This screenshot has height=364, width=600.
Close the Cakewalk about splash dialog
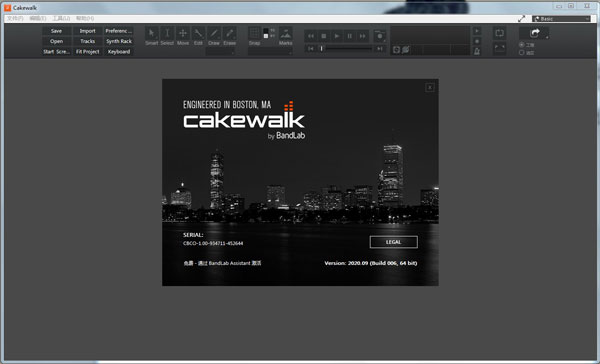point(430,88)
